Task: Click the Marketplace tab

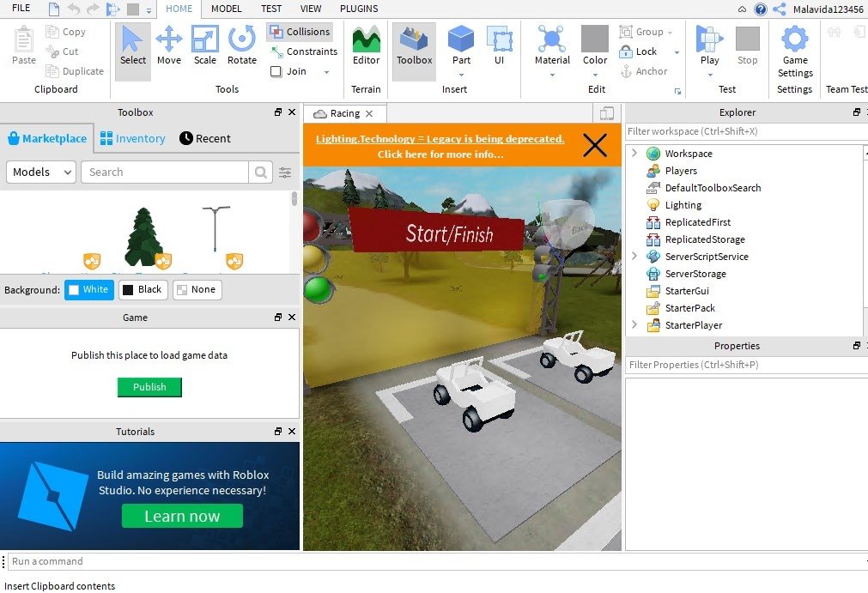Action: (47, 138)
